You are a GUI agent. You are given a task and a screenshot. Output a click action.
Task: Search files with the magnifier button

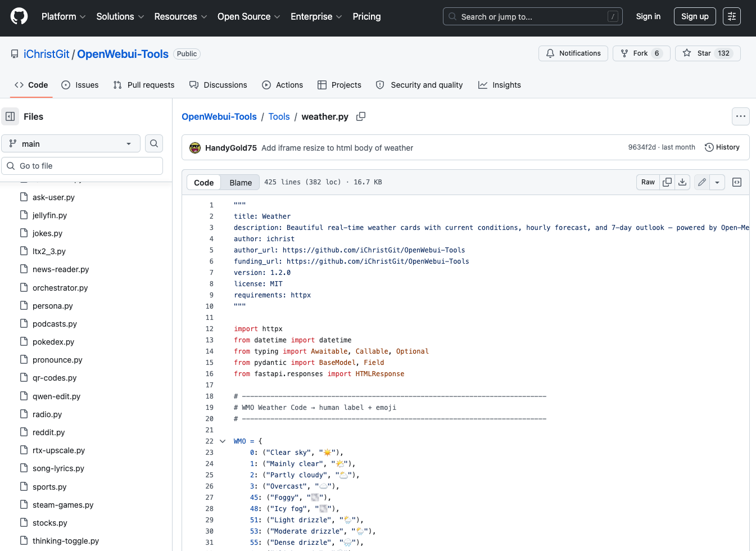tap(154, 144)
